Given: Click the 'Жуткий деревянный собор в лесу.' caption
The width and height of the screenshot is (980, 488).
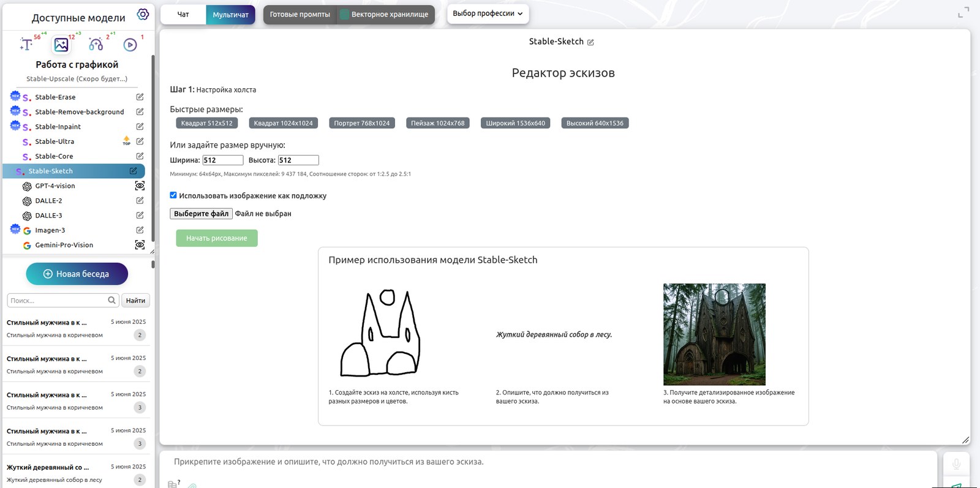Looking at the screenshot, I should click(x=554, y=334).
